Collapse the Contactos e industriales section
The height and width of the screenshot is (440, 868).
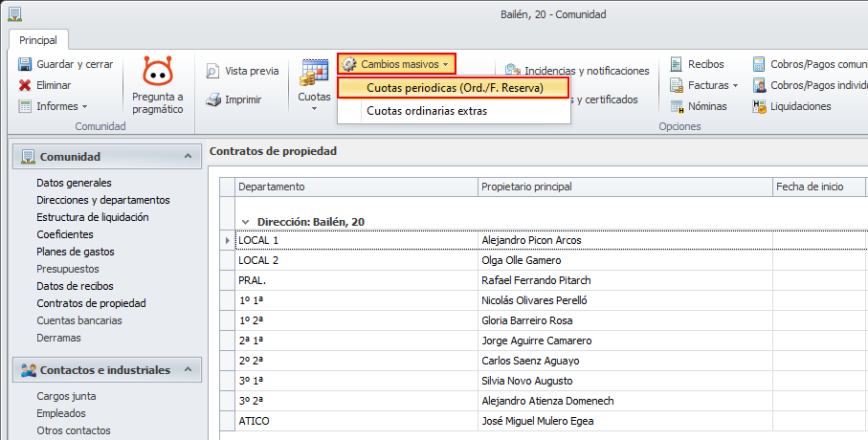coord(187,369)
